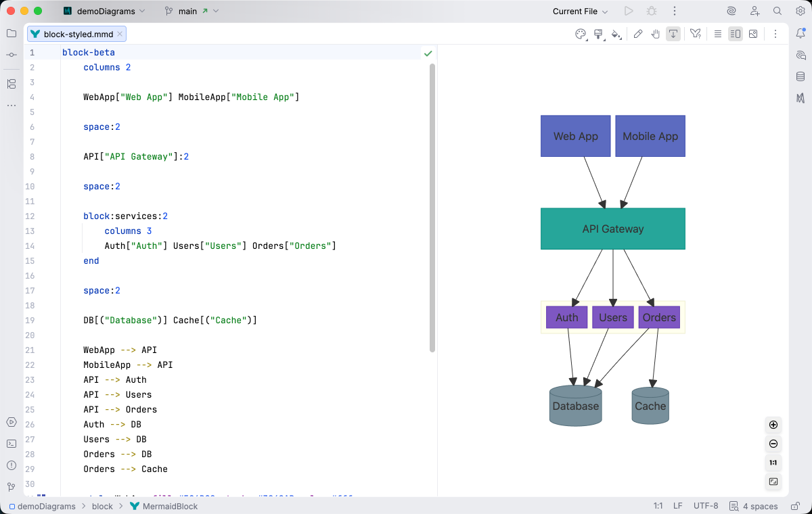The height and width of the screenshot is (514, 812).
Task: Click the Web App block in preview
Action: pos(575,136)
